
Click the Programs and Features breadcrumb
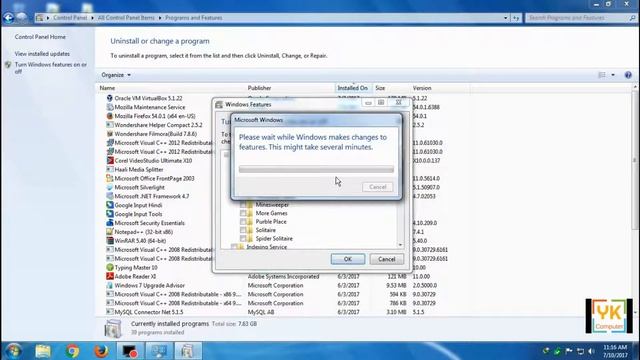[194, 18]
